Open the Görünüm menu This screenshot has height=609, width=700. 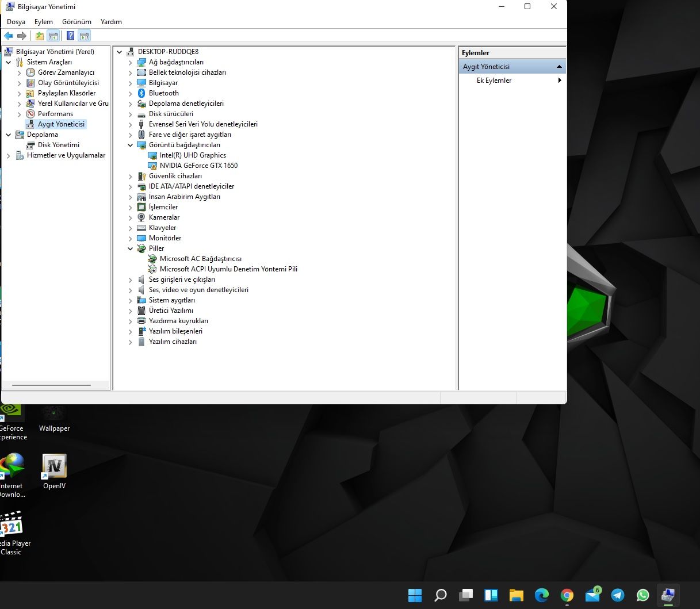tap(76, 22)
